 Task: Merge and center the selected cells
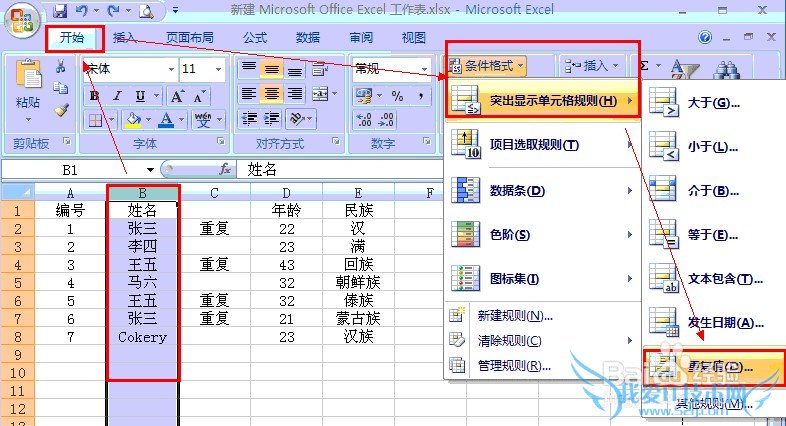click(319, 93)
